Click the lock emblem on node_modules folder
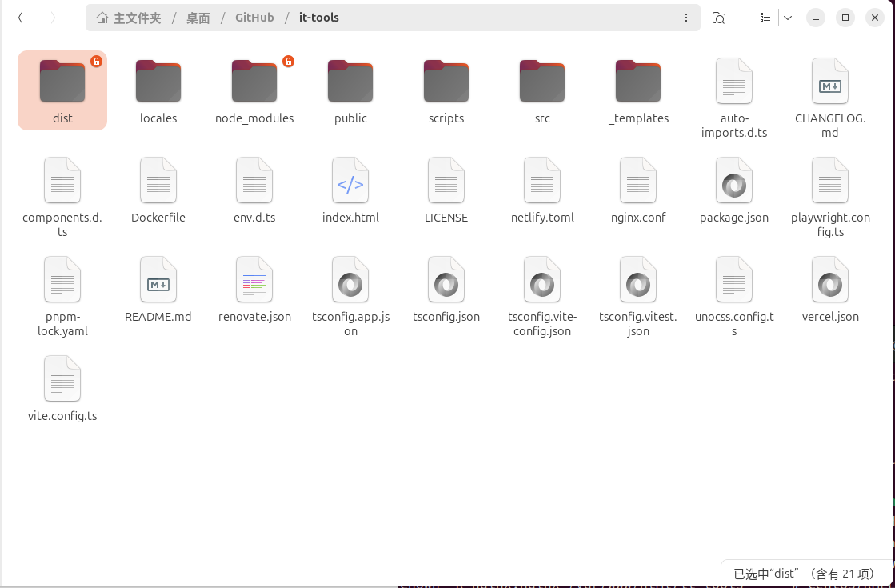 pos(288,61)
